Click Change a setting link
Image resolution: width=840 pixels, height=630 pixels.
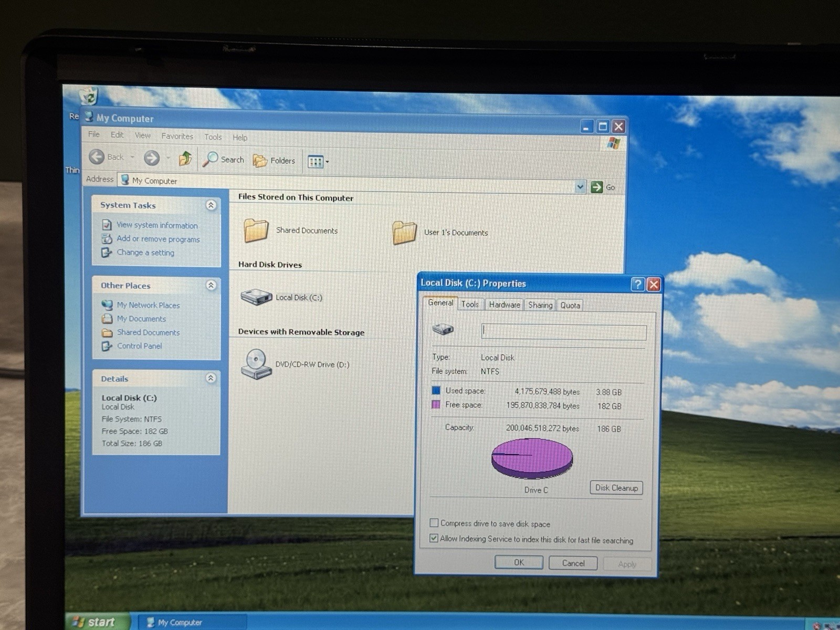[145, 253]
